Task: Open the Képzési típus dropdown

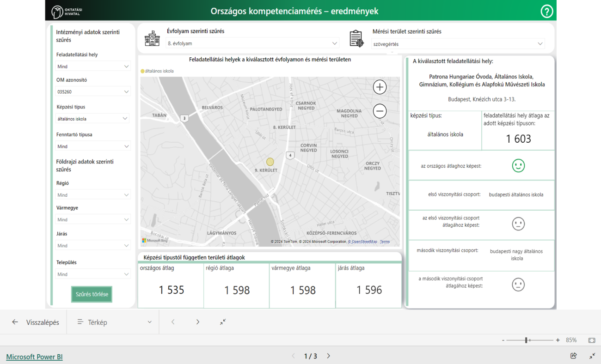Action: pos(93,119)
